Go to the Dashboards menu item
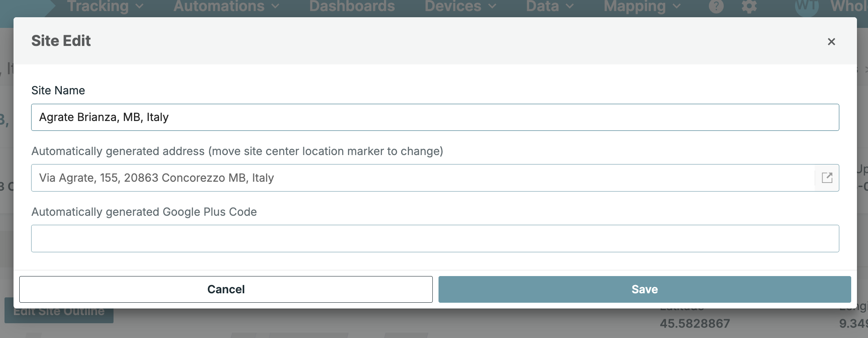Screen dimensions: 868x338 (x=352, y=7)
